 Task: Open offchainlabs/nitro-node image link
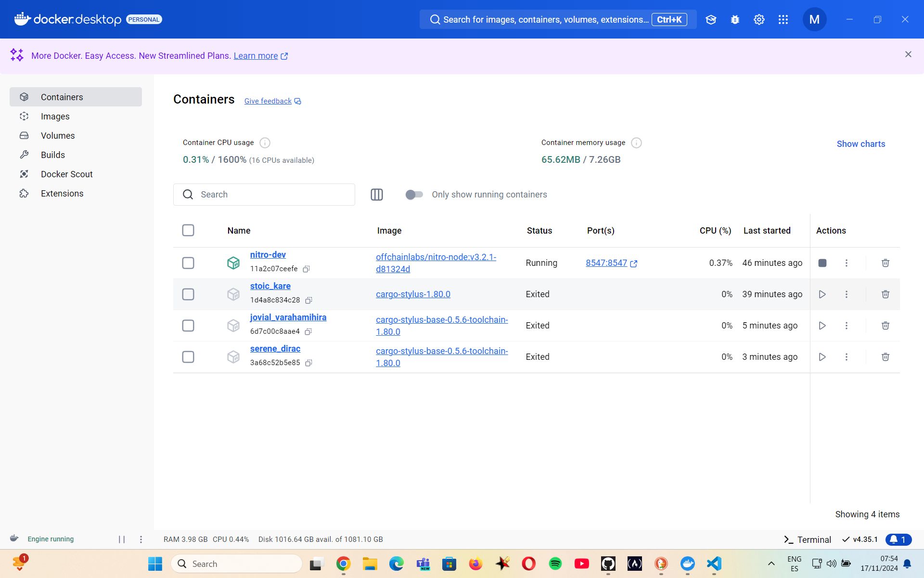click(x=436, y=263)
